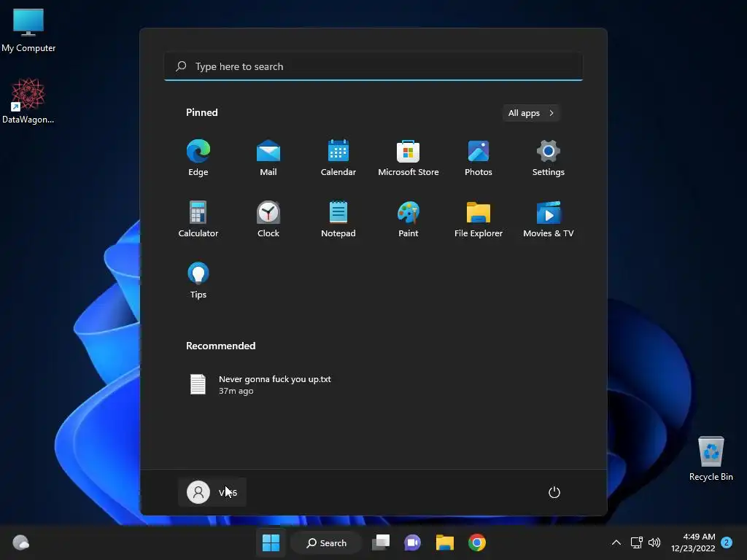Open the Chat app on the taskbar

[413, 542]
